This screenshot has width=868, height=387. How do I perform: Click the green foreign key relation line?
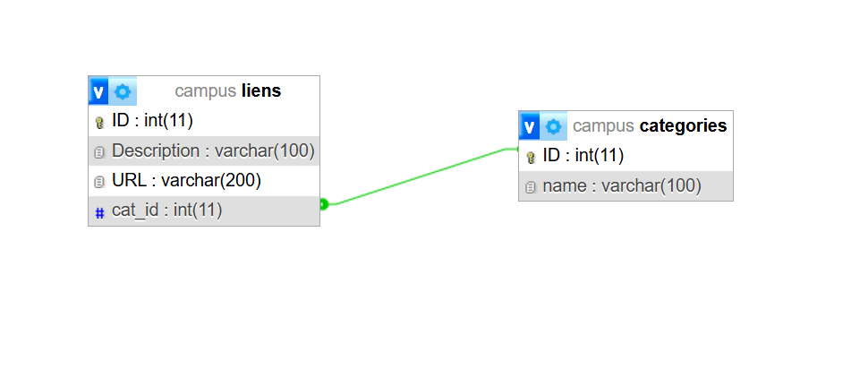[x=421, y=176]
